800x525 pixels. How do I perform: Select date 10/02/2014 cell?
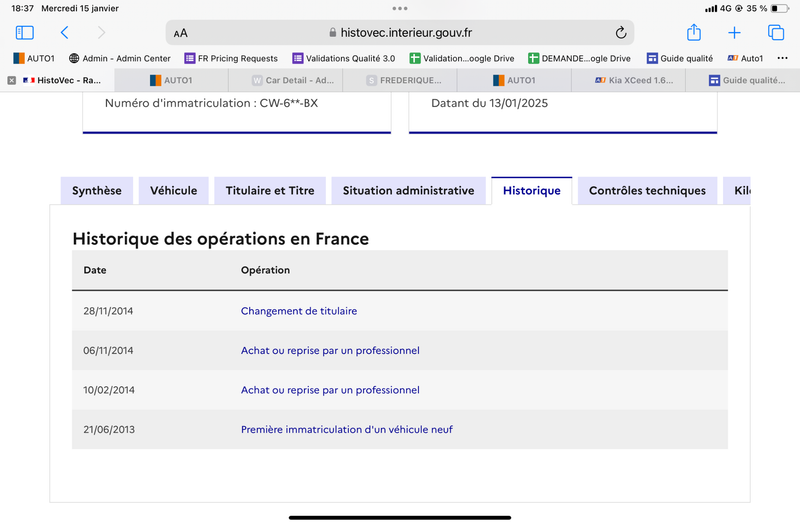point(109,390)
